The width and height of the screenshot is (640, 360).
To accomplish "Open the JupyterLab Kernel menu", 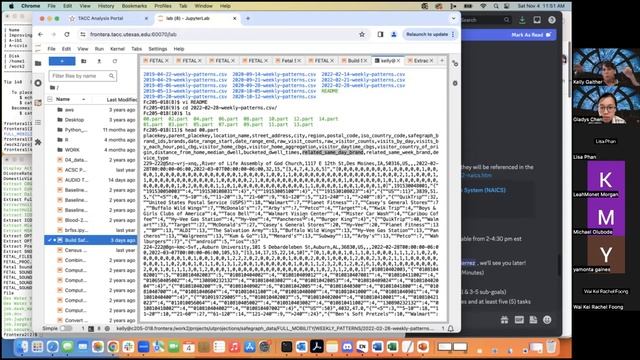I will pos(118,49).
